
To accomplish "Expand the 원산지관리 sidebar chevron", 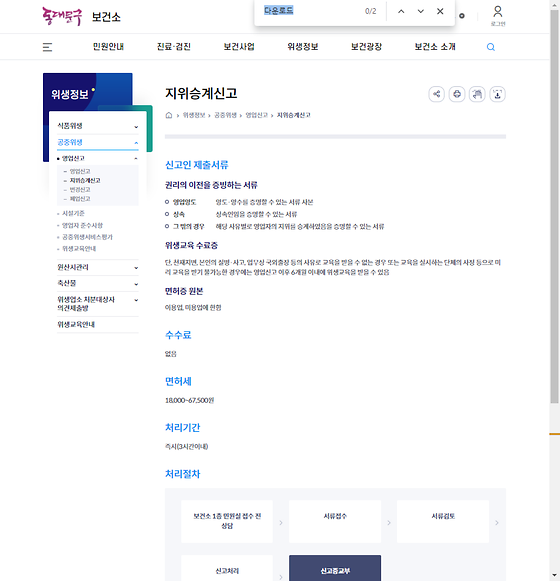I will pyautogui.click(x=136, y=268).
